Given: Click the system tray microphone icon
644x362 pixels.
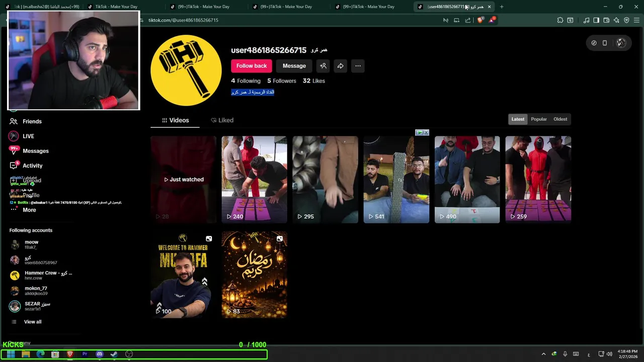Looking at the screenshot, I should pyautogui.click(x=565, y=354).
